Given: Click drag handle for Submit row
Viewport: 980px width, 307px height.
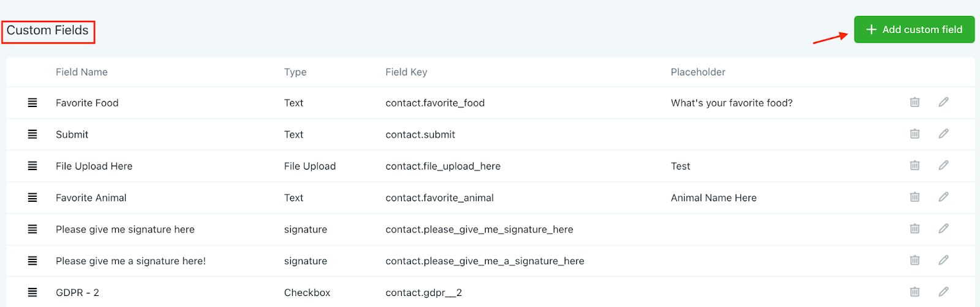Looking at the screenshot, I should [x=32, y=134].
